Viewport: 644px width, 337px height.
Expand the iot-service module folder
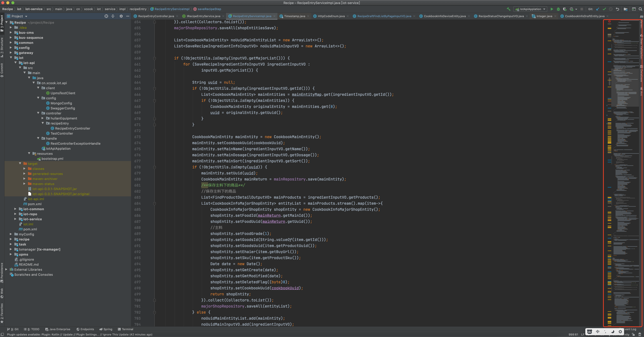[x=15, y=219]
